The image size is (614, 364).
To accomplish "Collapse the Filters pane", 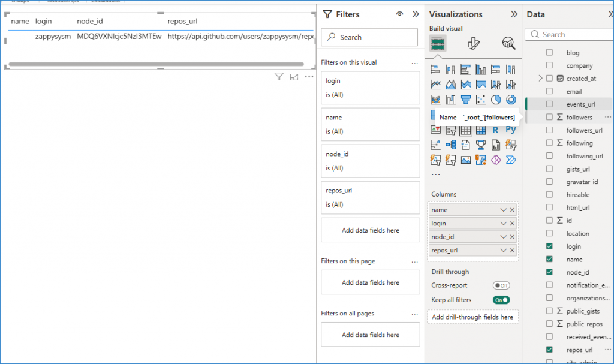I will point(416,14).
